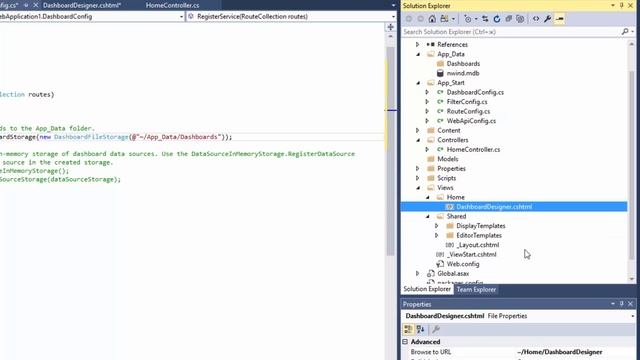Screen dimensions: 640x360
Task: Click the Forward arrow in Solution Explorer toolbar
Action: pyautogui.click(x=420, y=19)
